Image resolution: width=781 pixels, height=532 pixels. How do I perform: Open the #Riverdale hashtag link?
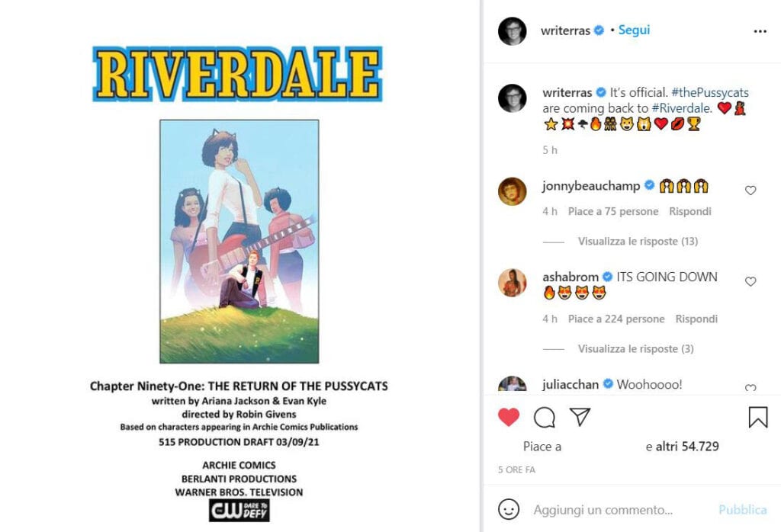coord(680,108)
